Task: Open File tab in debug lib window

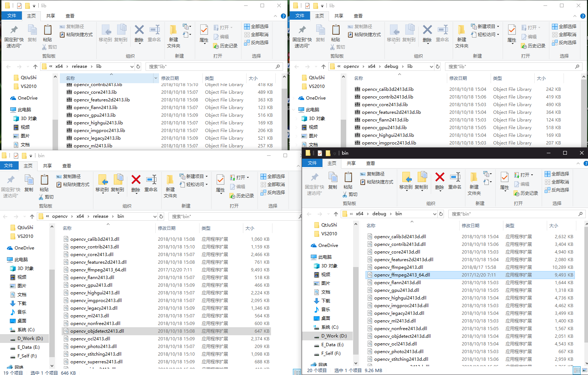Action: 300,16
